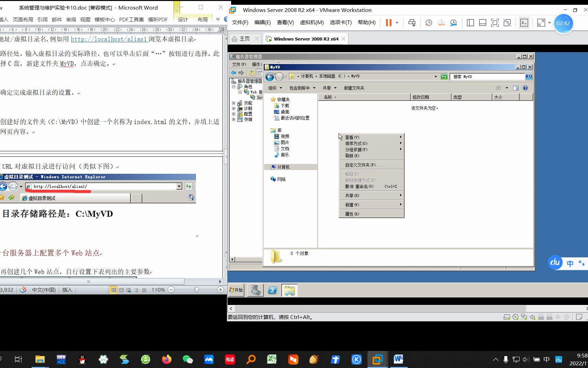Expand the 诊断 node in Server Manager tree
The image size is (588, 368).
[x=234, y=108]
